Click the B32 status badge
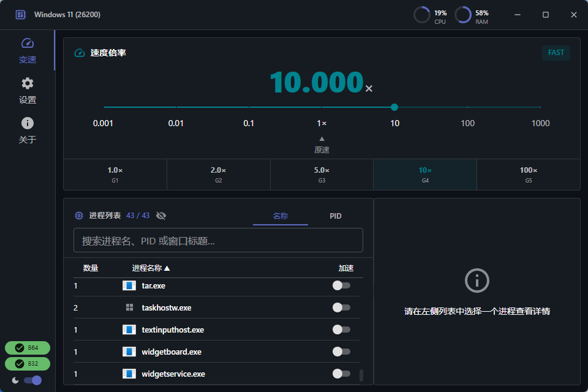 coord(28,363)
